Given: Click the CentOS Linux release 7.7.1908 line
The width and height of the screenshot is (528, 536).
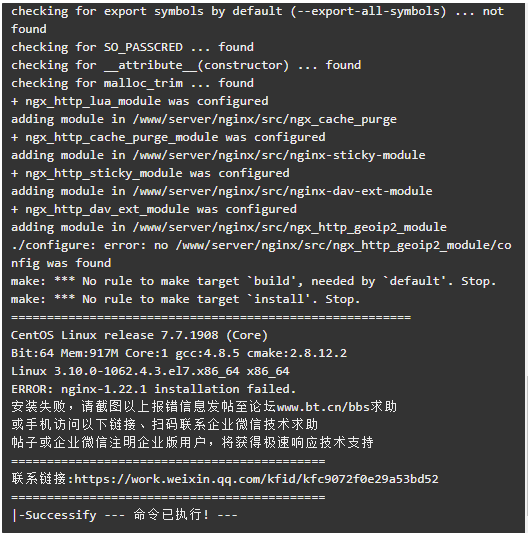Looking at the screenshot, I should tap(139, 335).
